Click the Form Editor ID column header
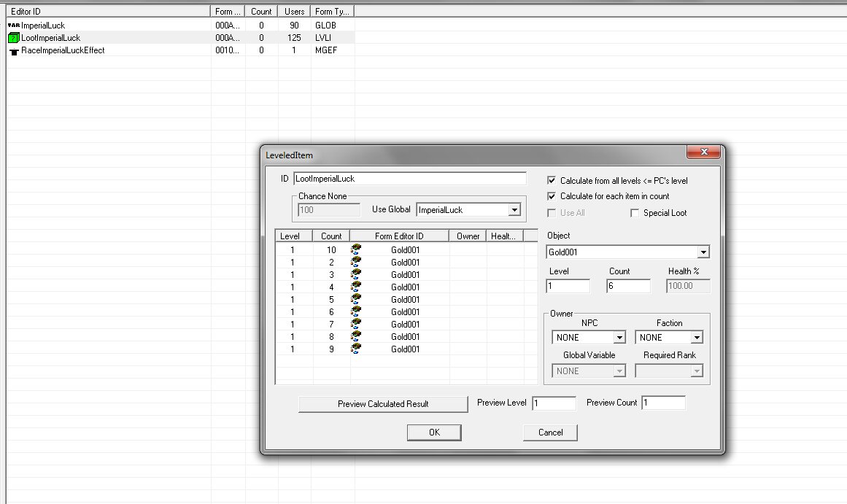 [399, 236]
